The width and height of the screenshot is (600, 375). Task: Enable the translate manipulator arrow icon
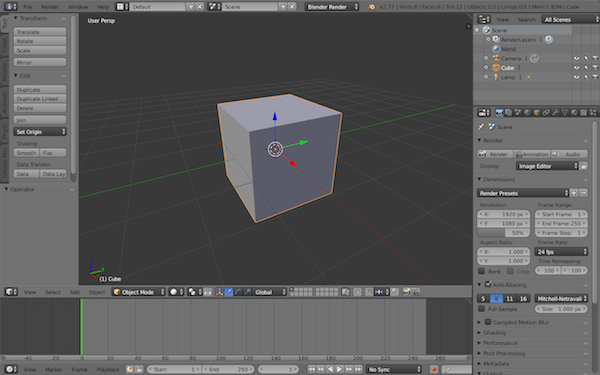tap(229, 292)
